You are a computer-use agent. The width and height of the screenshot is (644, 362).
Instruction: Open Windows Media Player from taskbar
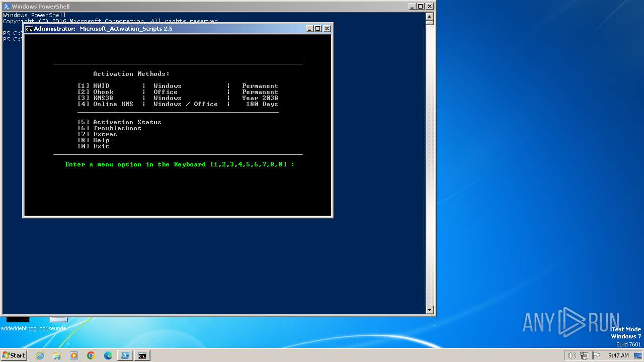[x=74, y=355]
